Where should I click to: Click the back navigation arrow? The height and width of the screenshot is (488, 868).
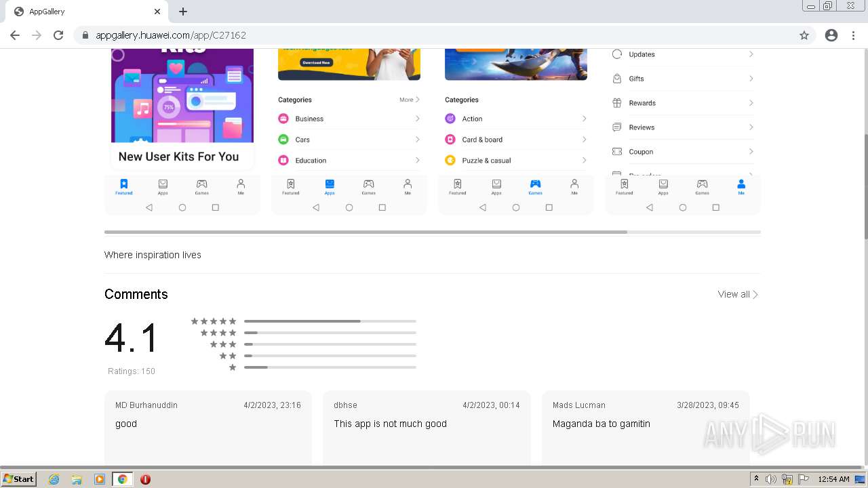coord(15,35)
